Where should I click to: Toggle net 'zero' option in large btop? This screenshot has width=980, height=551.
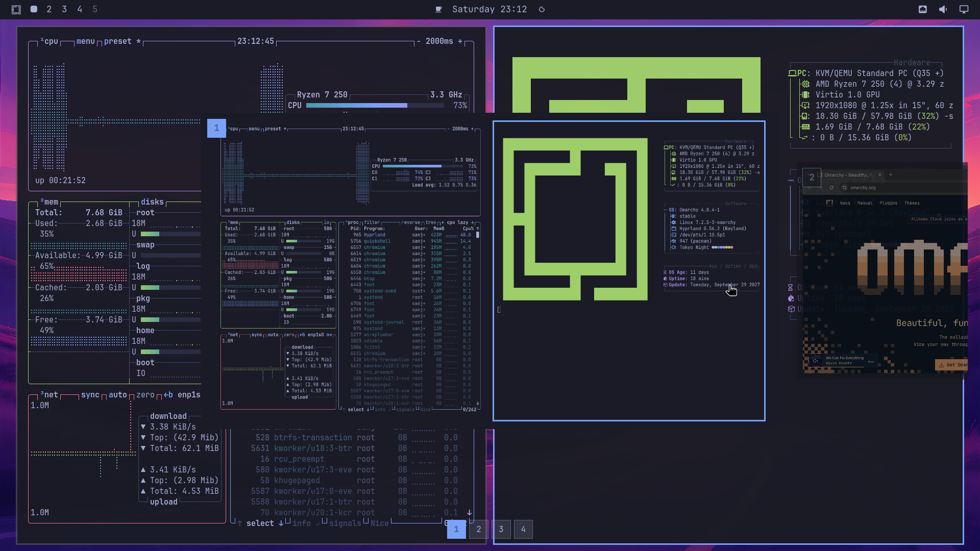tap(145, 395)
